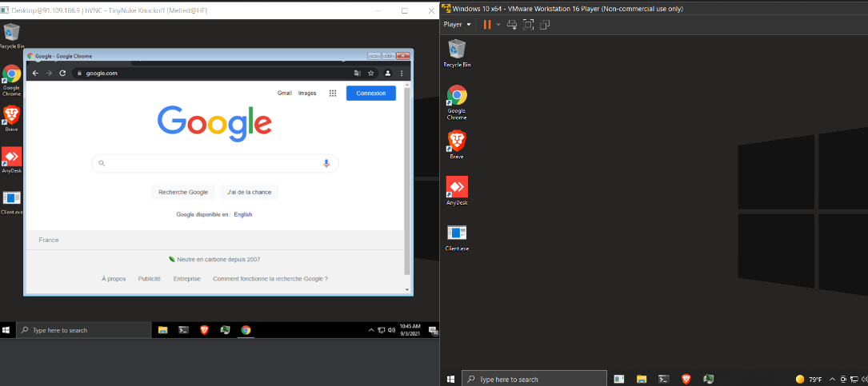Open Brave in VMware taskbar
This screenshot has height=386, width=868.
pos(686,380)
